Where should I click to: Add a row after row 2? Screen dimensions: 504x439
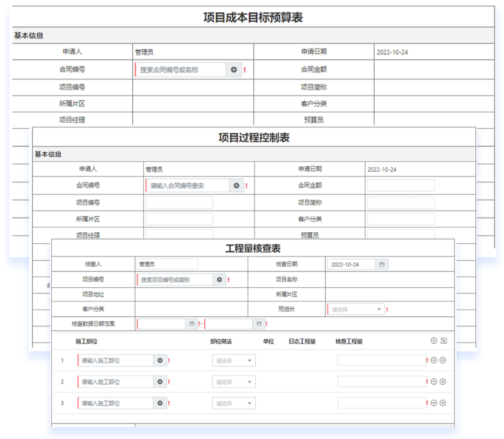pos(434,381)
